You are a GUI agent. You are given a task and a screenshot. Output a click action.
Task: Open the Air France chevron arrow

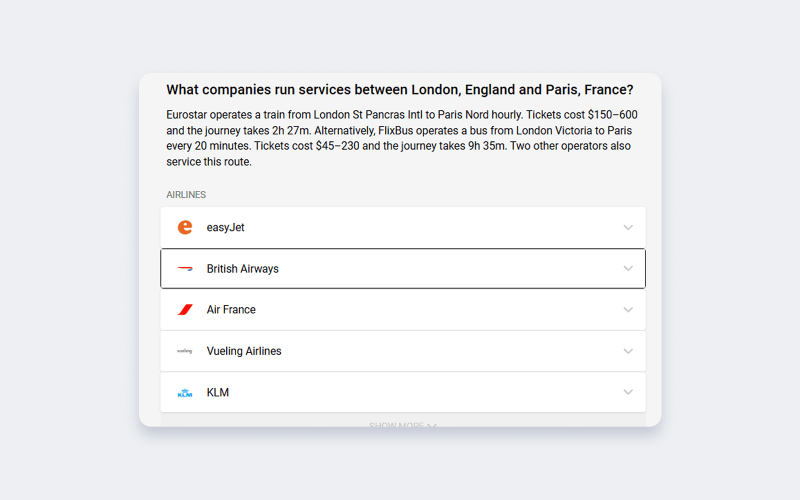coord(628,310)
